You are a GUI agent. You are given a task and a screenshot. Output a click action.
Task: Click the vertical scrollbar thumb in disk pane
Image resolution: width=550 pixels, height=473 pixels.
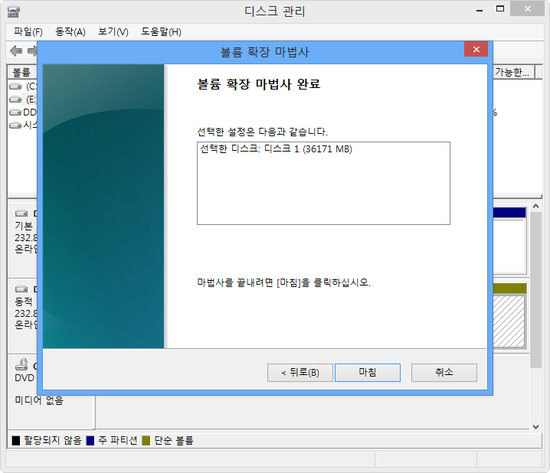[x=536, y=290]
